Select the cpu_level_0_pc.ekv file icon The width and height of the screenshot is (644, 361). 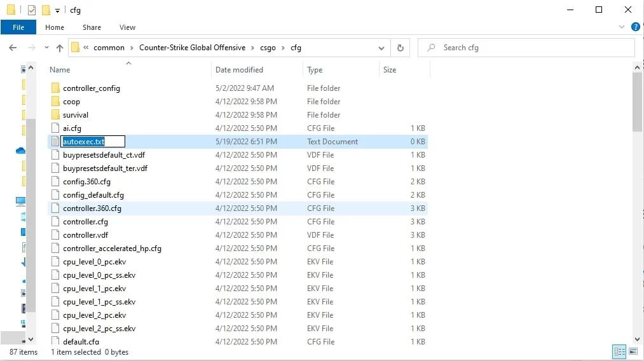coord(55,262)
